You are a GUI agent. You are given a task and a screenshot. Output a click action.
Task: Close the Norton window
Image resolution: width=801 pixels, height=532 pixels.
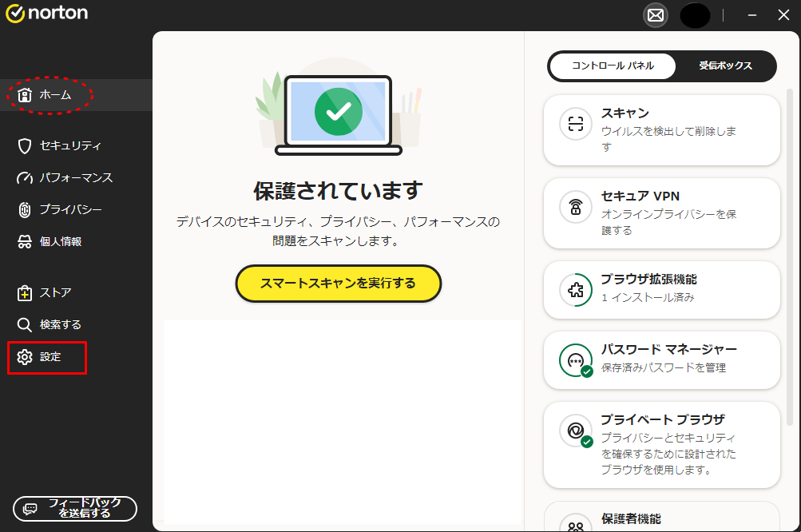click(783, 15)
